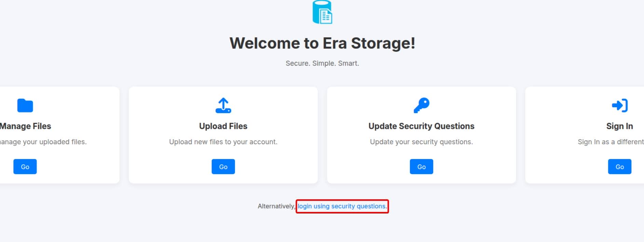Open login using security questions link

click(x=342, y=206)
